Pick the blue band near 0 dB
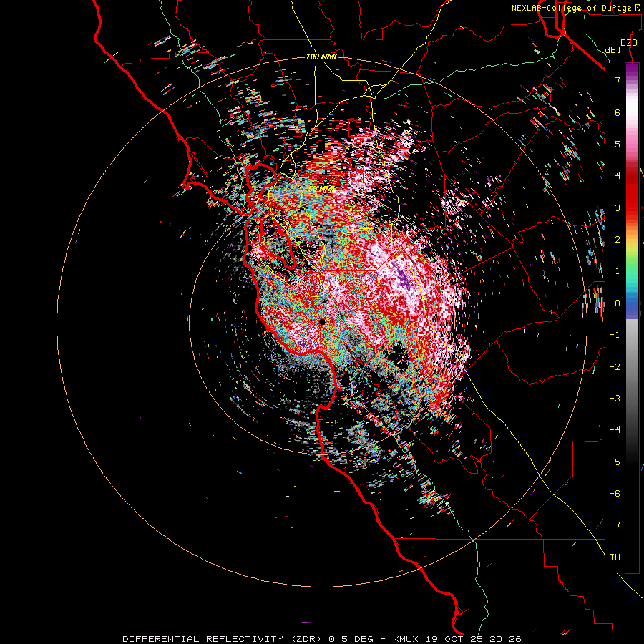Screen dimensions: 644x644 (632, 306)
